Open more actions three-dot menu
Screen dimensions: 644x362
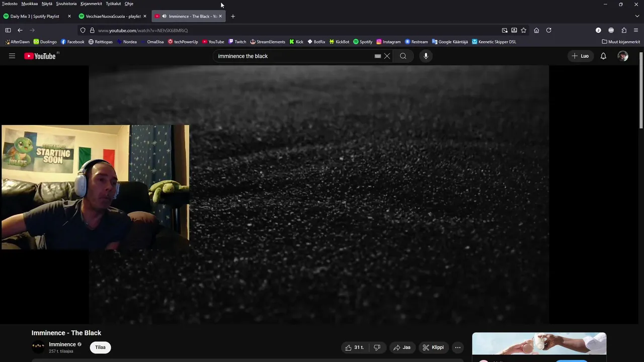pos(457,347)
